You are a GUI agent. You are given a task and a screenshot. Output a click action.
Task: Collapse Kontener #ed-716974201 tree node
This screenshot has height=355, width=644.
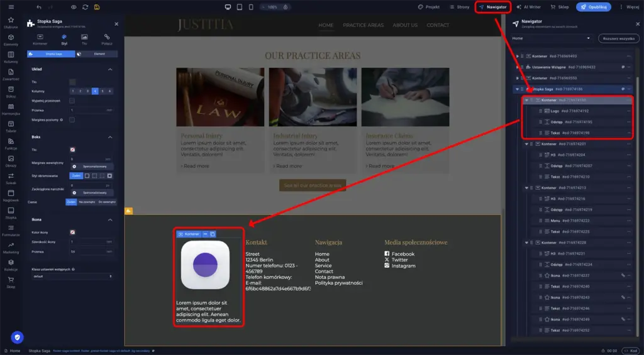pyautogui.click(x=526, y=144)
